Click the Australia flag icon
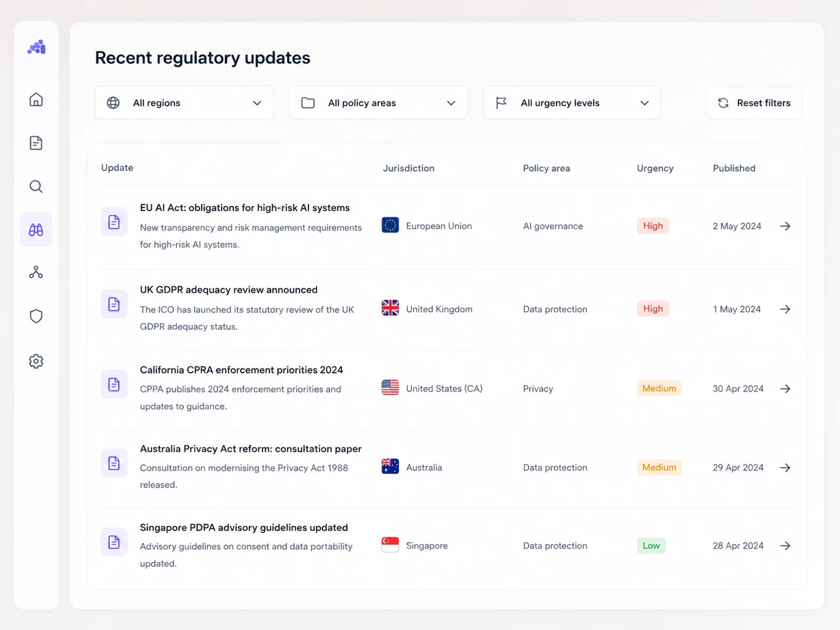The height and width of the screenshot is (630, 840). (390, 466)
